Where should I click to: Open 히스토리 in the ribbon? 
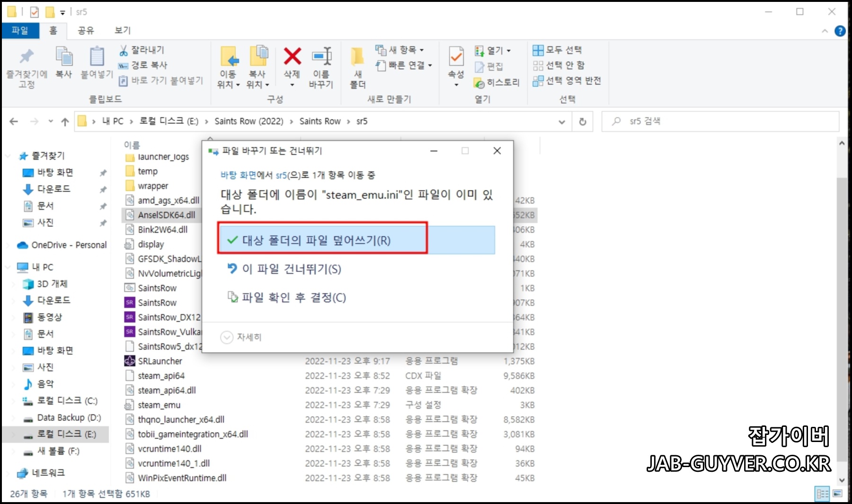[x=497, y=82]
